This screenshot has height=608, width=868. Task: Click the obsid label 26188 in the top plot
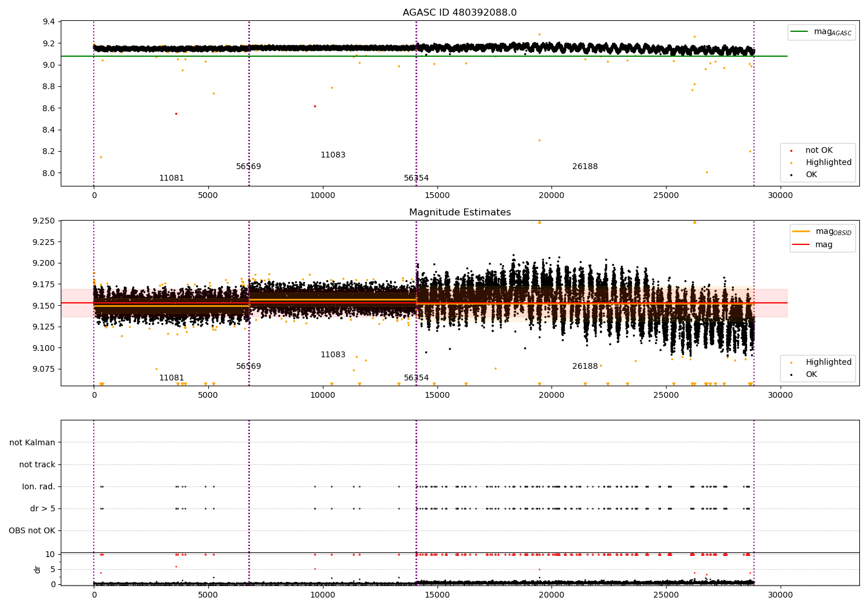coord(585,167)
